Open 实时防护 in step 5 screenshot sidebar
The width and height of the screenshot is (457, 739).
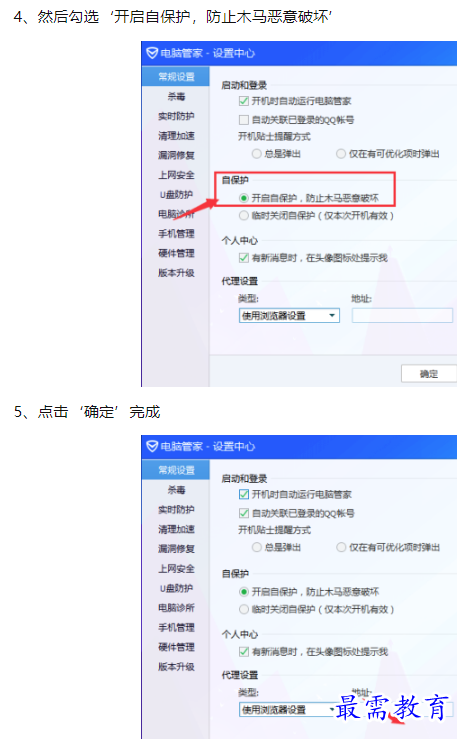176,509
